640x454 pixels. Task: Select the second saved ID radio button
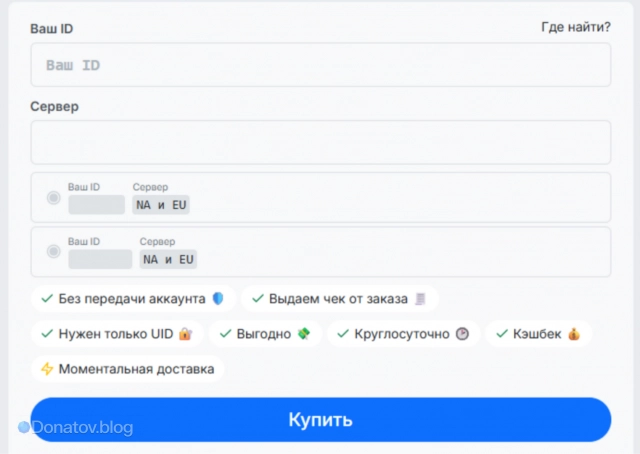coord(53,251)
